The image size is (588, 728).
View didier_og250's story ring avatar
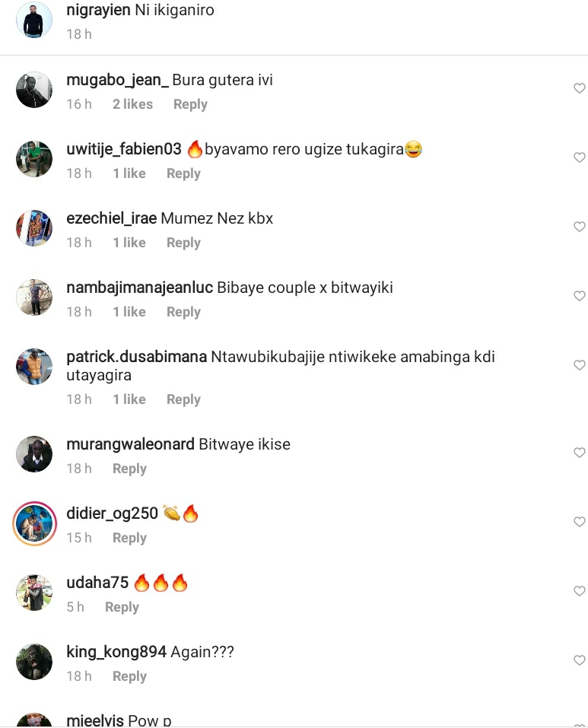[x=34, y=523]
